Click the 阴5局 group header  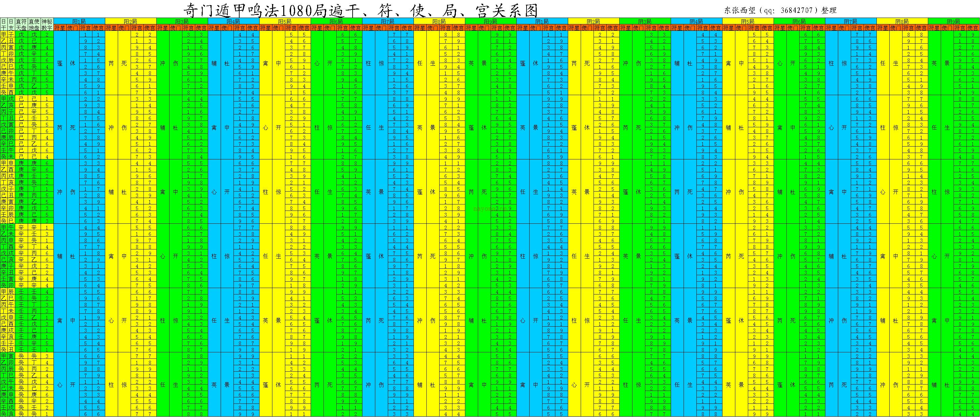coord(748,21)
